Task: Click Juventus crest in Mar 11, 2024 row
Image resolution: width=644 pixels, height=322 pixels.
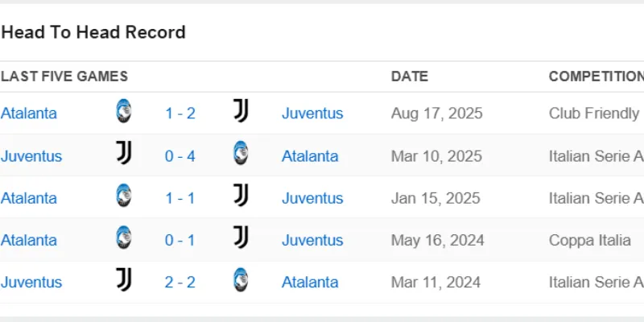Action: point(124,280)
